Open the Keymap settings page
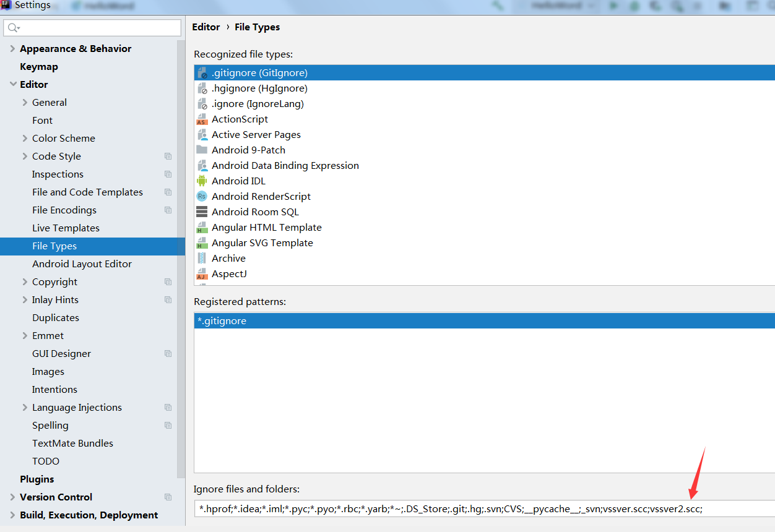 coord(39,67)
